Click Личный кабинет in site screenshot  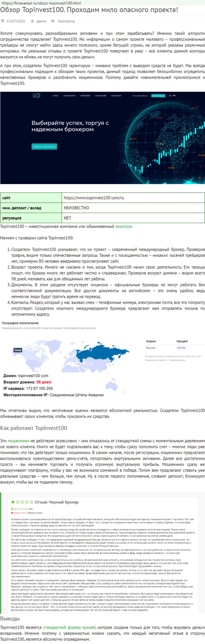[140, 96]
